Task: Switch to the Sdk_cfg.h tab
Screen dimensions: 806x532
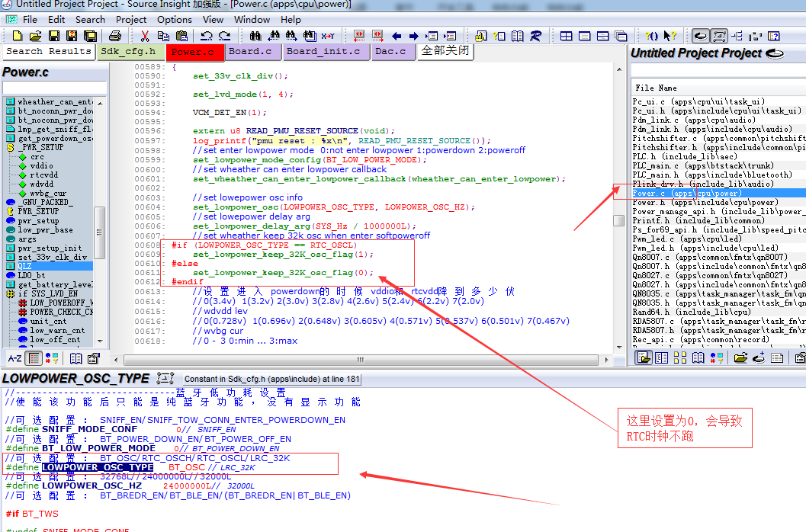Action: tap(130, 51)
